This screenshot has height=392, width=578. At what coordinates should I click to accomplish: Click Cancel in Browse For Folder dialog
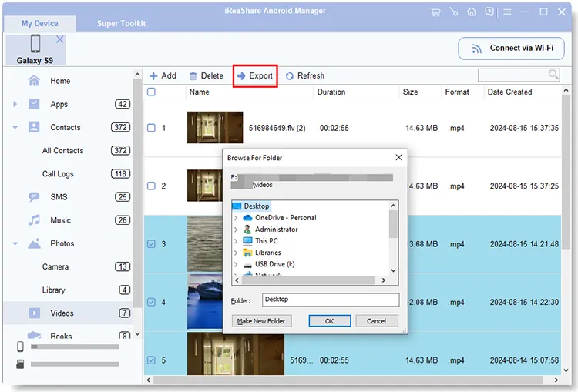[x=376, y=321]
